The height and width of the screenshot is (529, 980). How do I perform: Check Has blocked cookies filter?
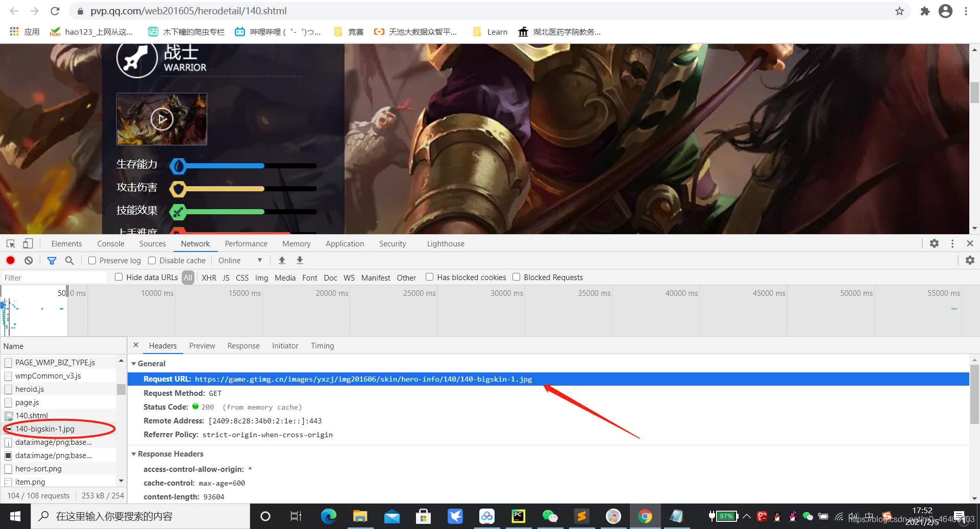[x=430, y=276]
